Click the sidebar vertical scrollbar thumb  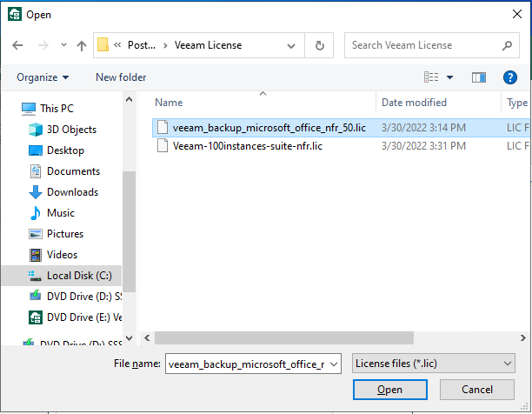tap(129, 231)
